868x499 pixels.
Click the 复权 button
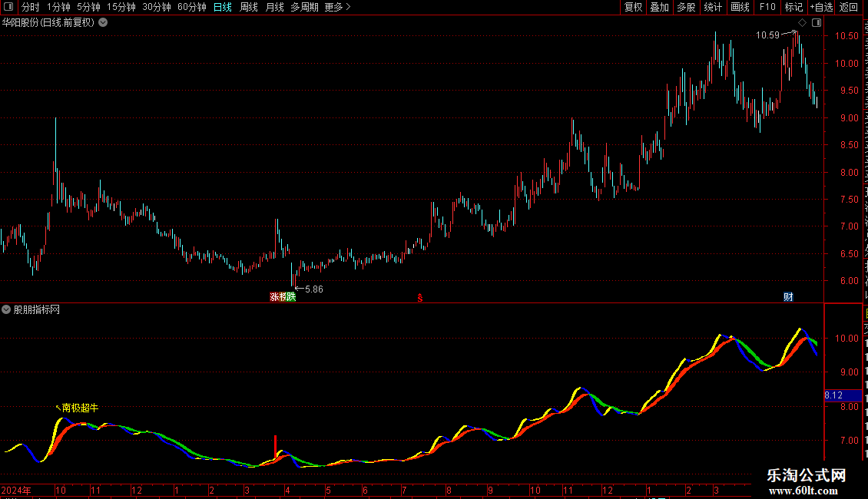pos(633,7)
